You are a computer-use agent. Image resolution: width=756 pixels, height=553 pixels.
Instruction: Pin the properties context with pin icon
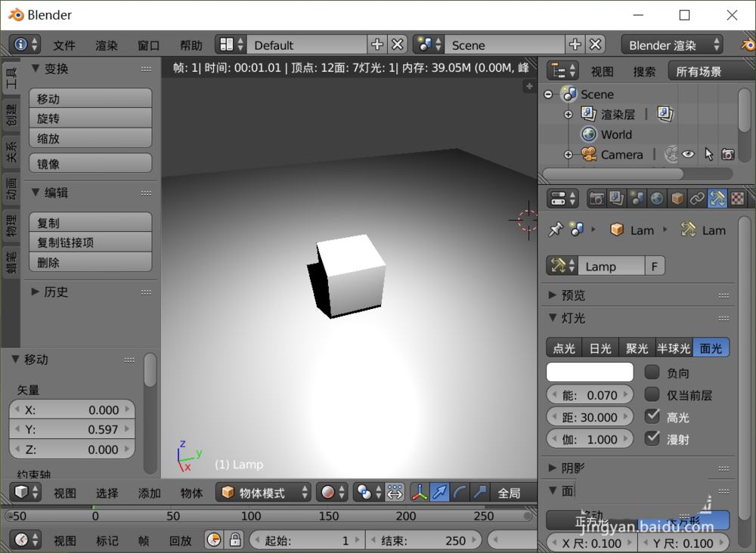pos(557,230)
